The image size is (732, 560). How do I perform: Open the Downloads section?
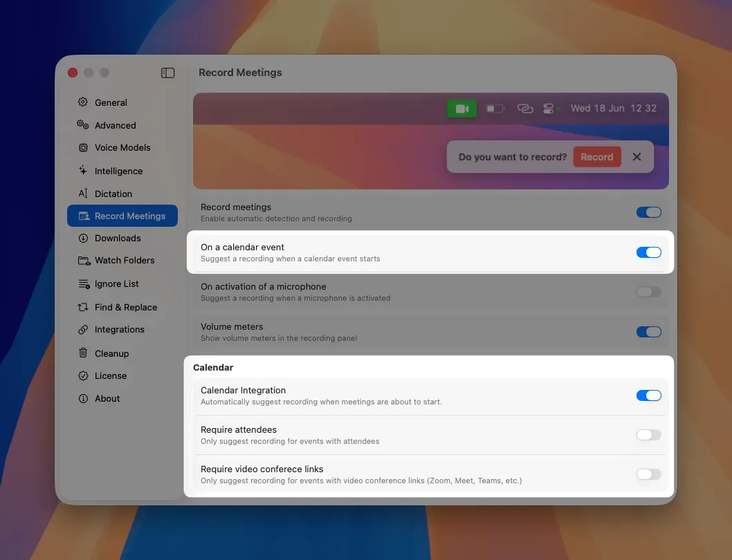122,238
